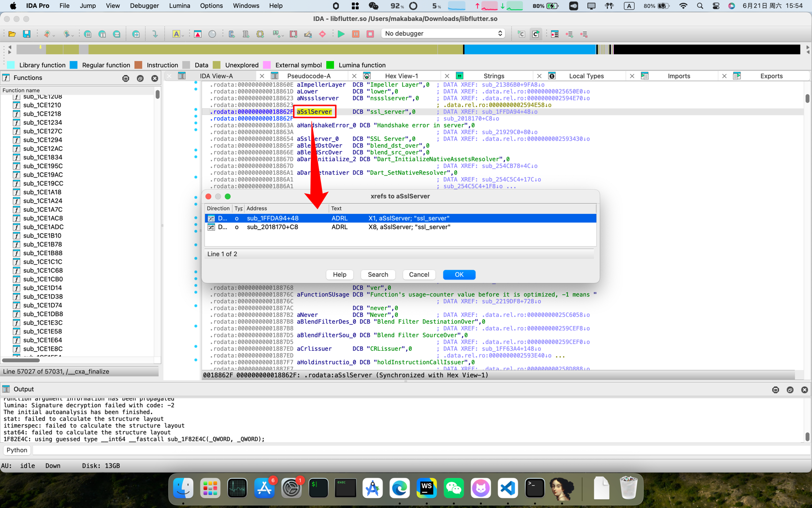
Task: Click Cancel in the xrefs dialog
Action: (419, 275)
